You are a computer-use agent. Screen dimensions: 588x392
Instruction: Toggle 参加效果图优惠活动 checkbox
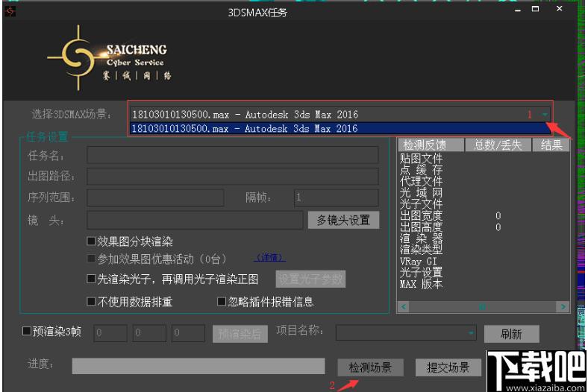(x=91, y=259)
